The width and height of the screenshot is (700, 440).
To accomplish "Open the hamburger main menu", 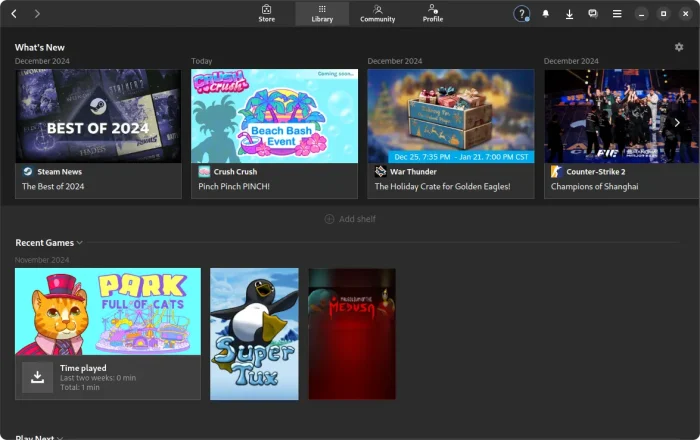I will point(617,14).
